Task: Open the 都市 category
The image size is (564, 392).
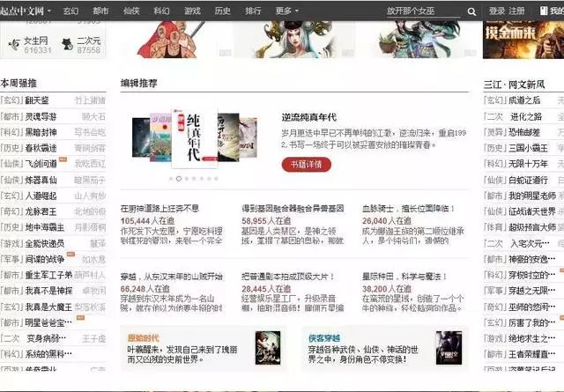Action: pos(100,11)
